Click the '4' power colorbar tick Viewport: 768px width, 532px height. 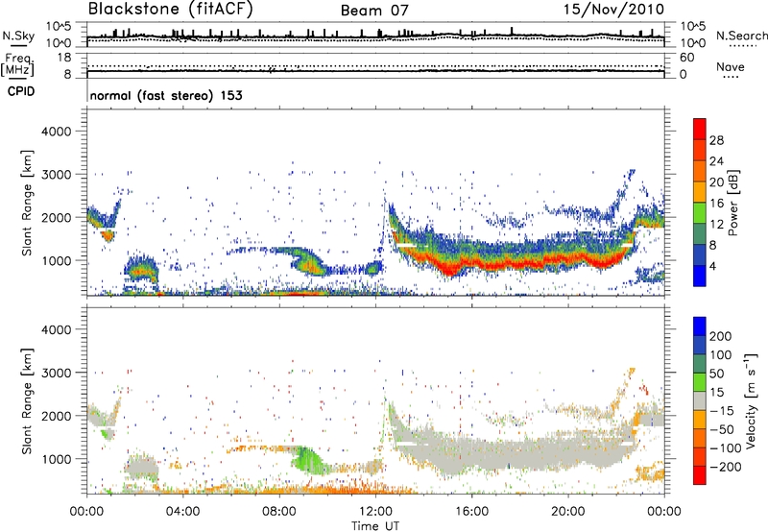712,266
